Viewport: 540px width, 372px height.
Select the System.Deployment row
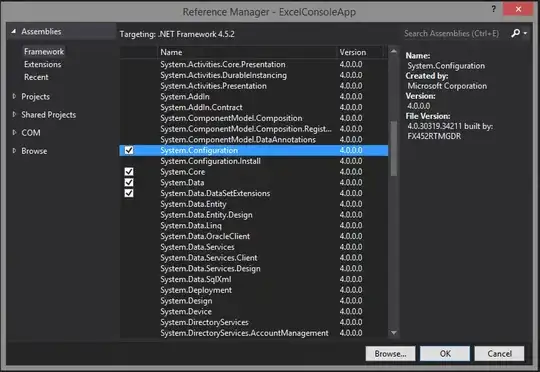pos(253,290)
